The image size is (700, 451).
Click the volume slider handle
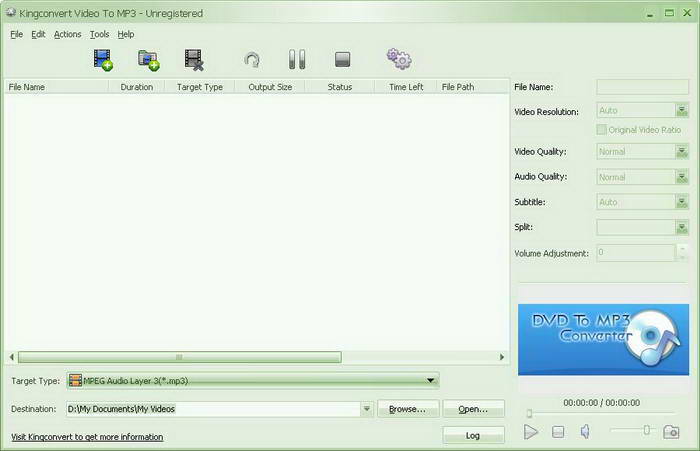click(x=646, y=430)
